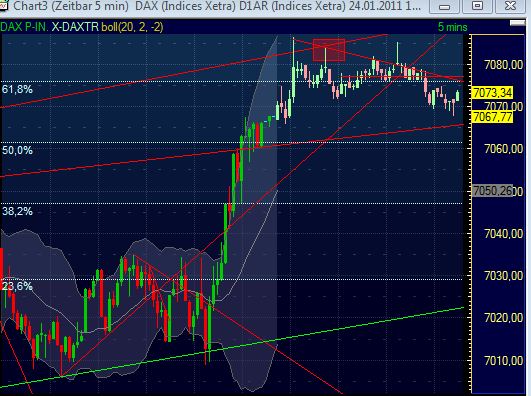Image resolution: width=531 pixels, height=396 pixels.
Task: Click the 7010,00 price axis label
Action: click(504, 361)
